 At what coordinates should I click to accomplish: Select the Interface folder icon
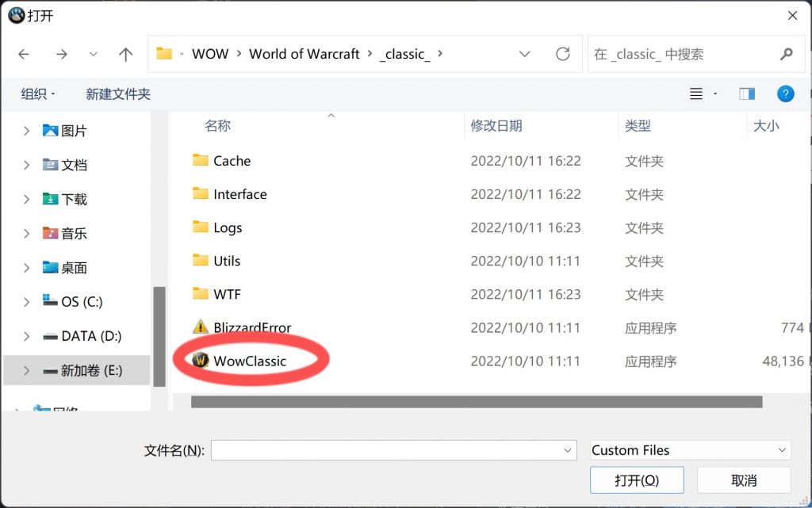201,193
